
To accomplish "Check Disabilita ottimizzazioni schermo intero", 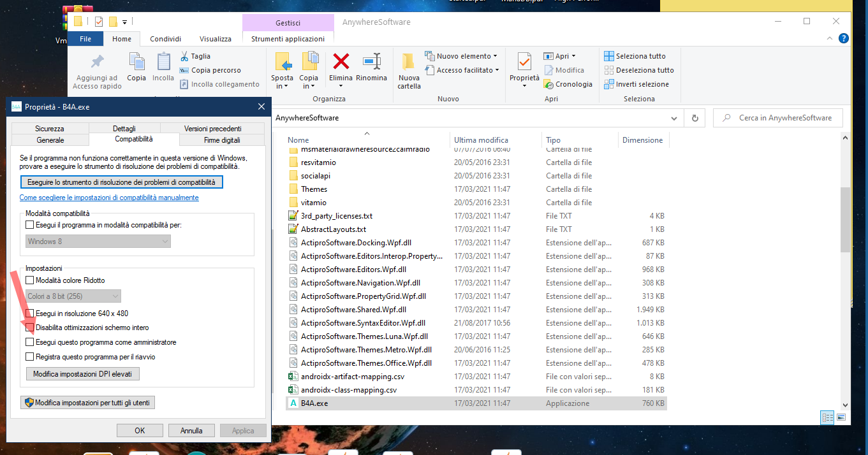I will [x=29, y=328].
